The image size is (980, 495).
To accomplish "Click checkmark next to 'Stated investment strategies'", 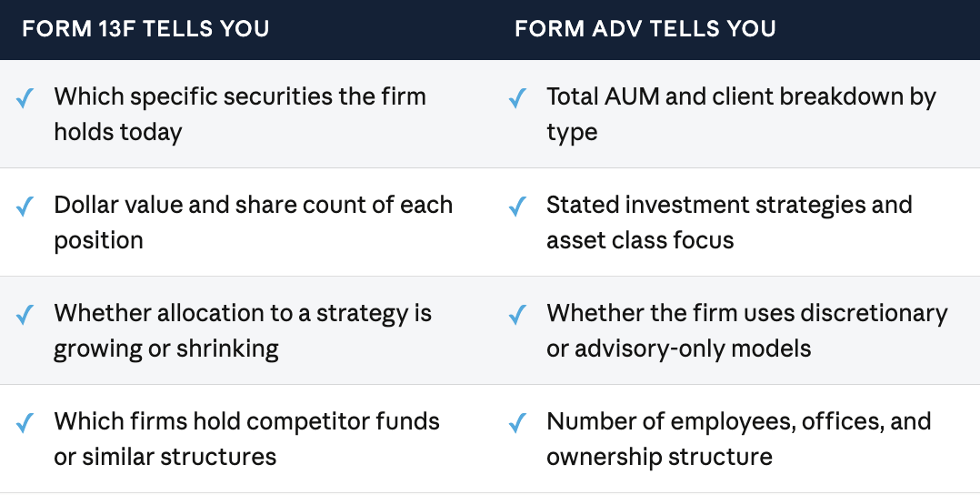I will coord(517,206).
